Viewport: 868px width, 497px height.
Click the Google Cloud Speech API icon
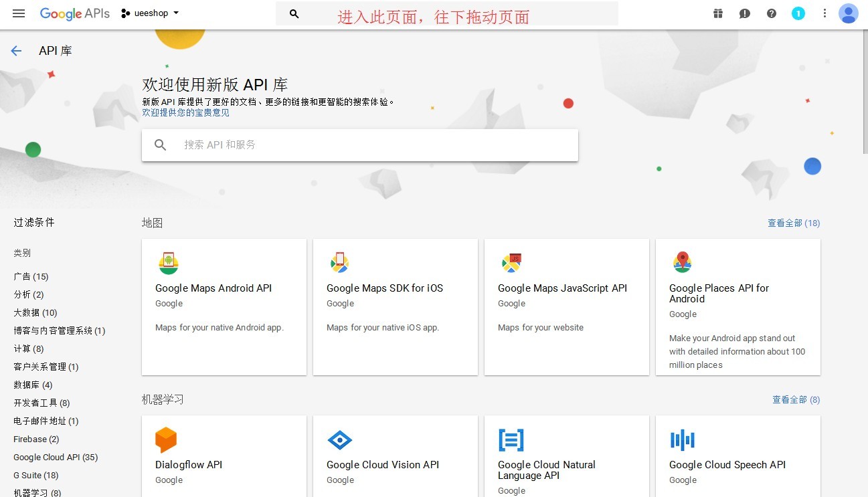click(x=683, y=440)
